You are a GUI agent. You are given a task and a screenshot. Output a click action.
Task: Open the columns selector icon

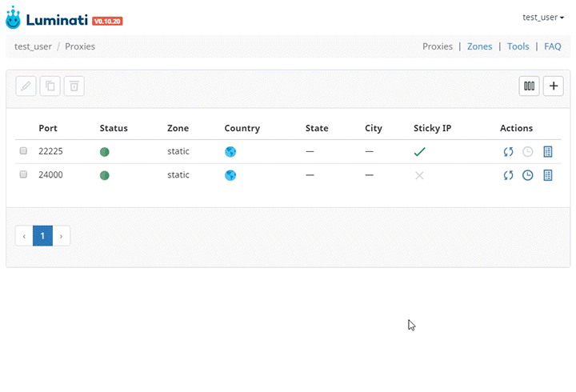(529, 86)
